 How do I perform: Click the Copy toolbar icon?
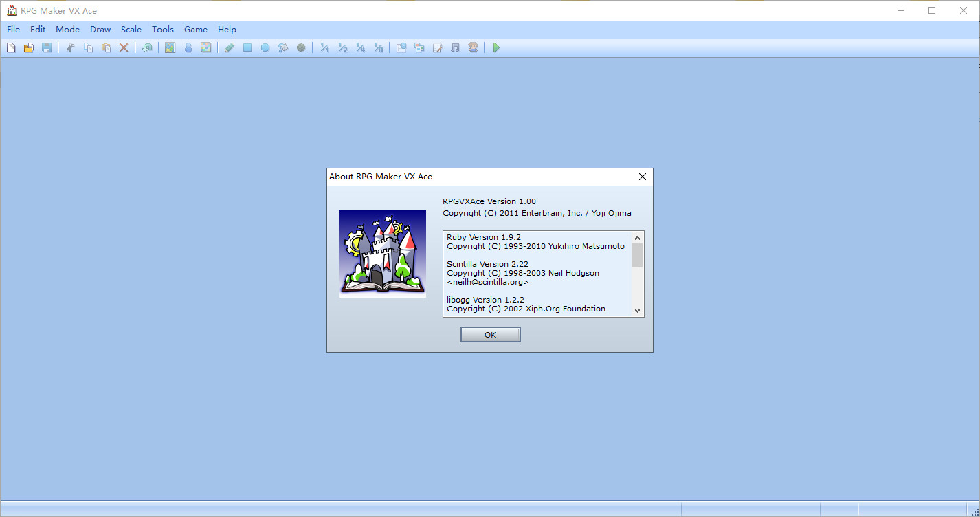click(88, 47)
